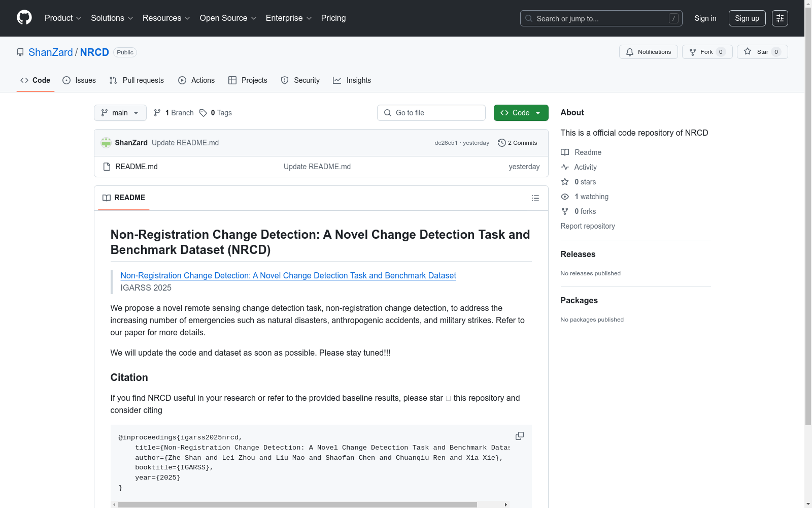This screenshot has height=508, width=812.
Task: Click the Notifications bell button
Action: pyautogui.click(x=648, y=52)
